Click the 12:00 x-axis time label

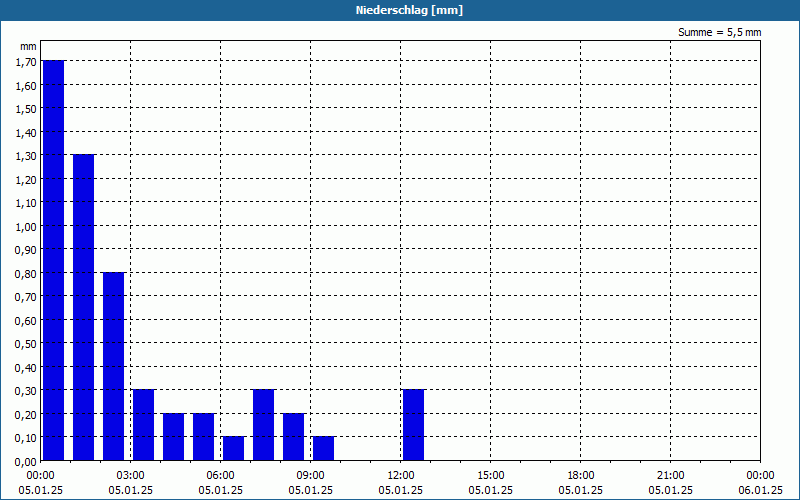pos(401,476)
